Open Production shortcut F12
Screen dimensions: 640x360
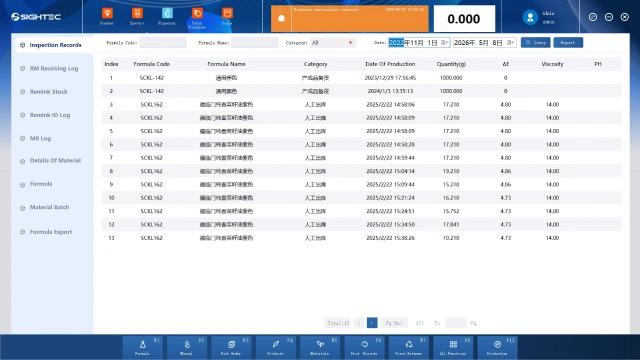click(x=497, y=347)
